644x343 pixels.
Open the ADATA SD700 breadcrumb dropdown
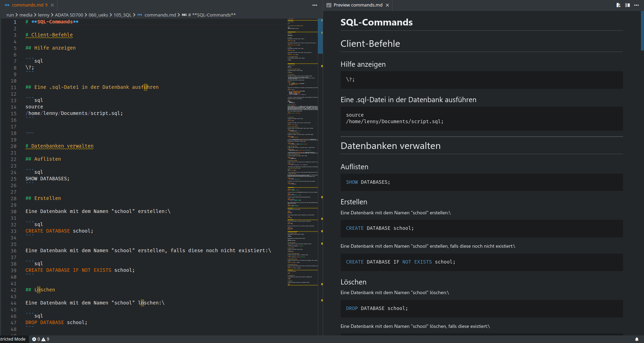(69, 15)
